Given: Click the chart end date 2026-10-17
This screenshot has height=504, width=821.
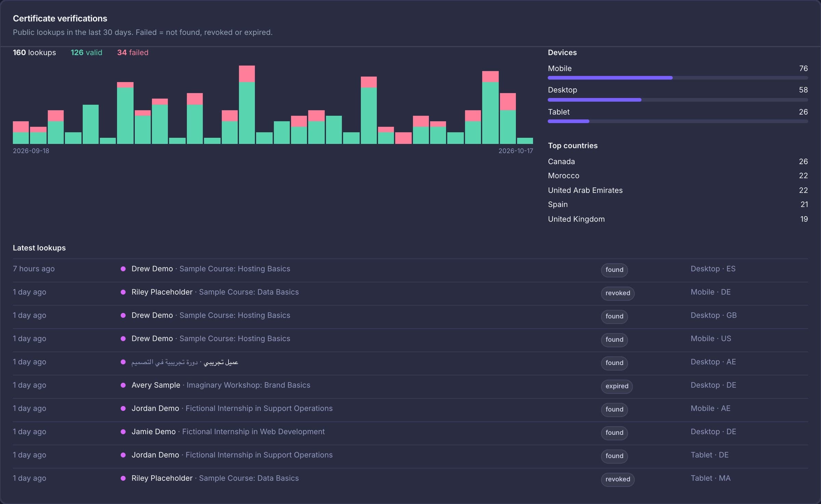Looking at the screenshot, I should click(x=516, y=151).
